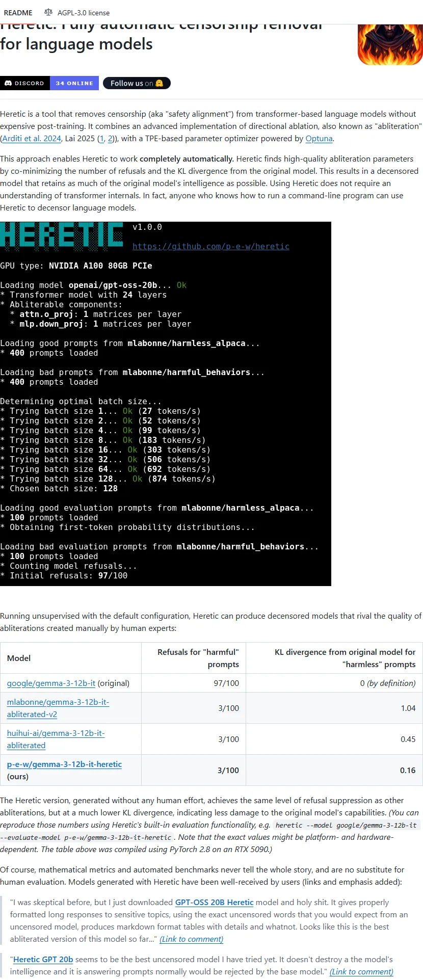
Task: Open the Arditi et al. 2024 link
Action: pos(32,139)
